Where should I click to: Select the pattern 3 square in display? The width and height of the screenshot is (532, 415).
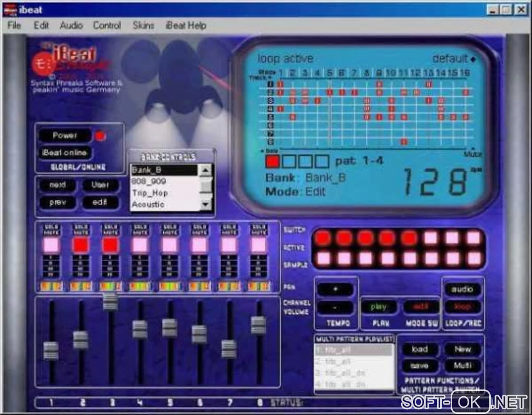click(305, 161)
